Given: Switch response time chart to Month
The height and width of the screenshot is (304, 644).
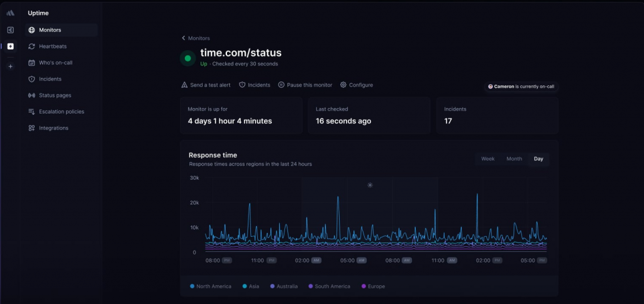Looking at the screenshot, I should click(x=514, y=159).
